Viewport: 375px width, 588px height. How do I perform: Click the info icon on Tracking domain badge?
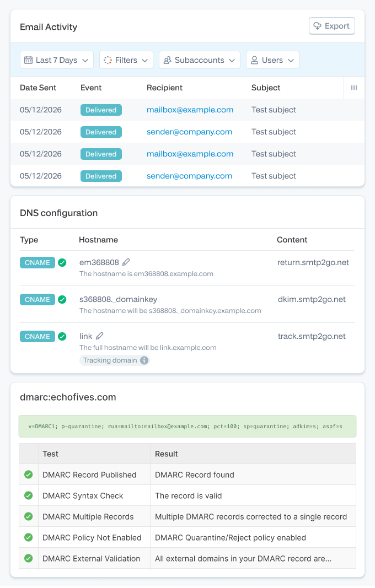pyautogui.click(x=144, y=360)
